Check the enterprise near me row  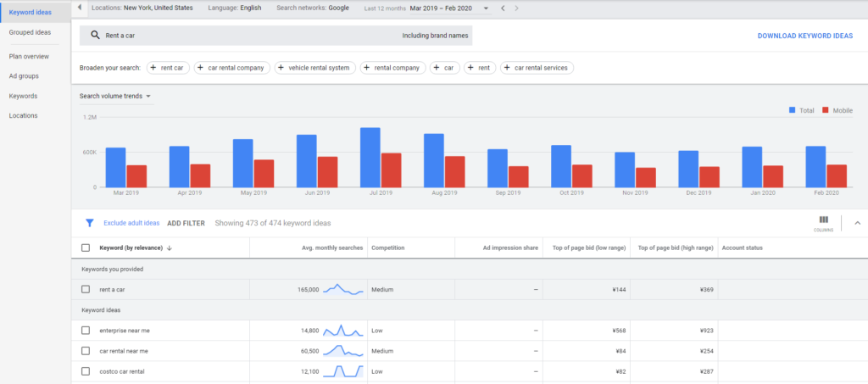coord(86,331)
